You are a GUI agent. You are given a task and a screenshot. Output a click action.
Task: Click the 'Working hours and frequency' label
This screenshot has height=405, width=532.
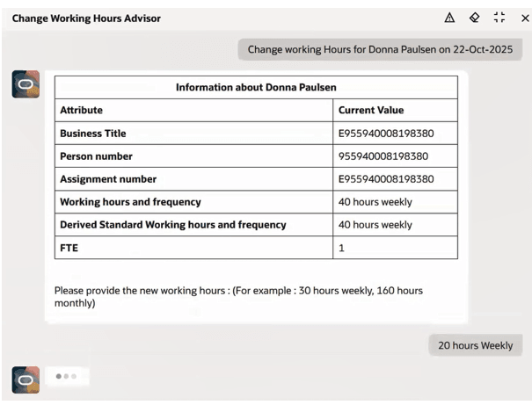point(131,202)
